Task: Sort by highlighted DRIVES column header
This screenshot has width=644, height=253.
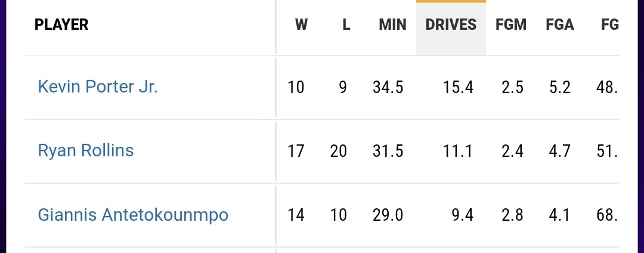Action: (x=451, y=24)
